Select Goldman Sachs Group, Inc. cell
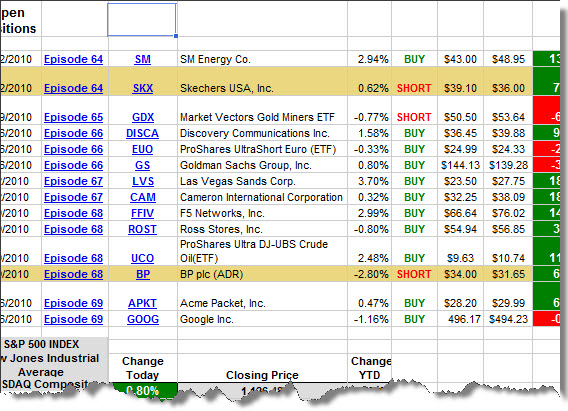This screenshot has height=411, width=568. (x=262, y=165)
